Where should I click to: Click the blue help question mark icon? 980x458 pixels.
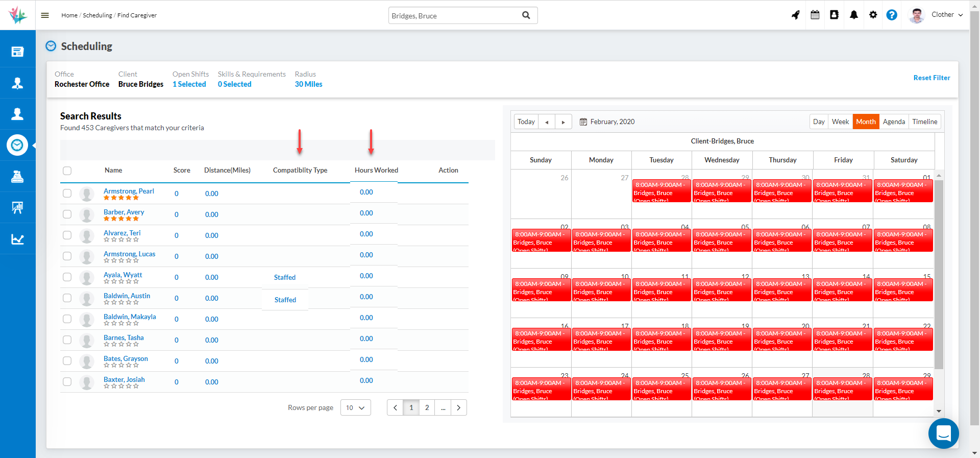point(891,15)
